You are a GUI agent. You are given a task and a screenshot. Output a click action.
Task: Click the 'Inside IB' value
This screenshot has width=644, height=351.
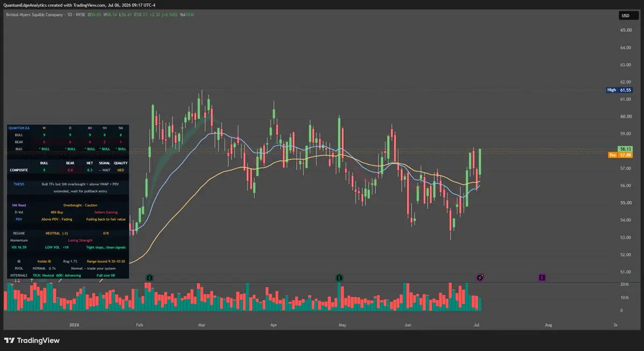point(44,261)
